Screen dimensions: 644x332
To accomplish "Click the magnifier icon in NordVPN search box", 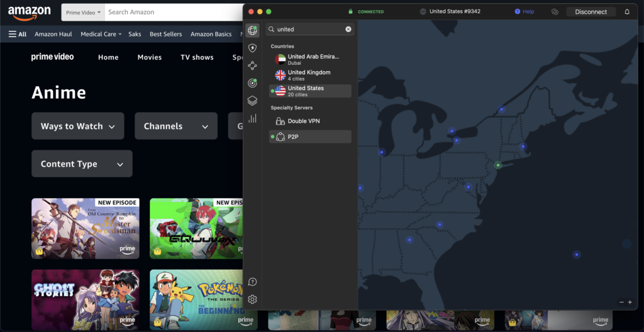I will 272,29.
